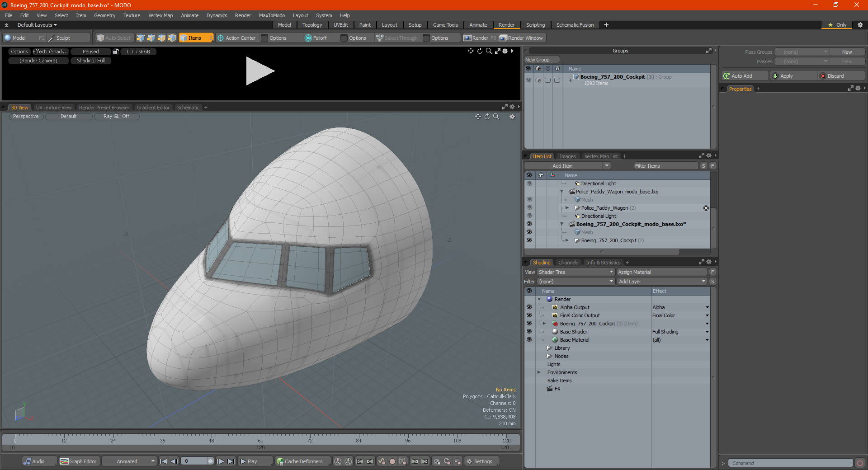Click 3D viewport zoom magnifier icon
Image resolution: width=868 pixels, height=470 pixels.
click(496, 117)
